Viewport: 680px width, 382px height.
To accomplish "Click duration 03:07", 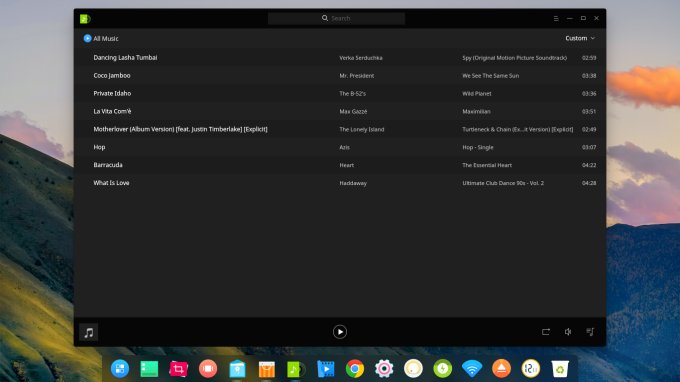I will point(589,147).
